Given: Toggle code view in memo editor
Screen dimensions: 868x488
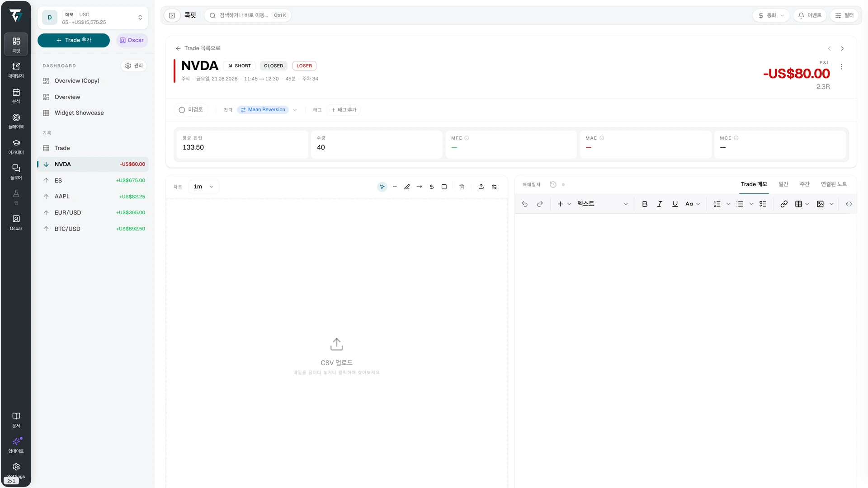Looking at the screenshot, I should pyautogui.click(x=849, y=204).
